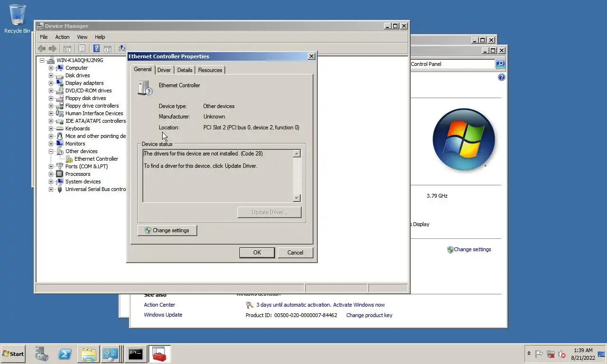The image size is (607, 364).
Task: Click the Action Center flag tray icon
Action: 539,354
